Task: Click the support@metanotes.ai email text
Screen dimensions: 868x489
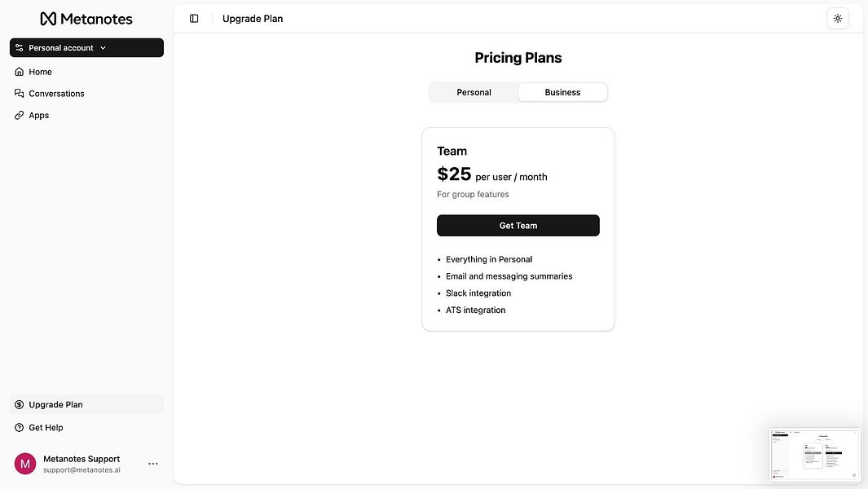Action: [82, 470]
